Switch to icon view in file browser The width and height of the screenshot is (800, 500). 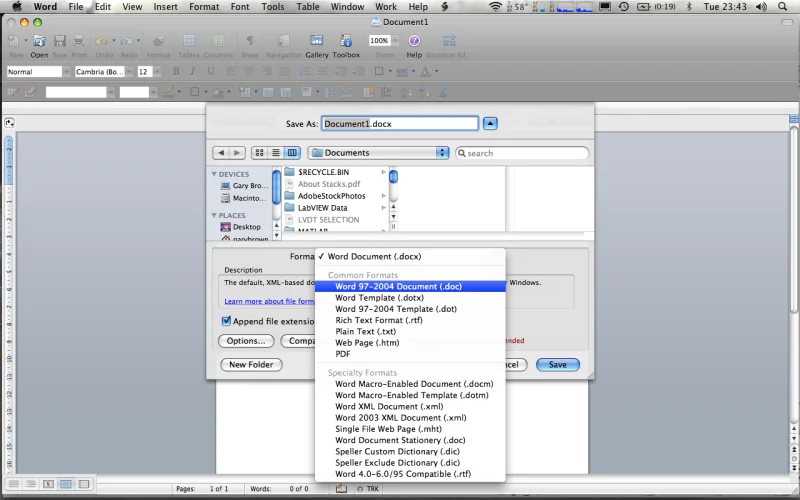[259, 153]
